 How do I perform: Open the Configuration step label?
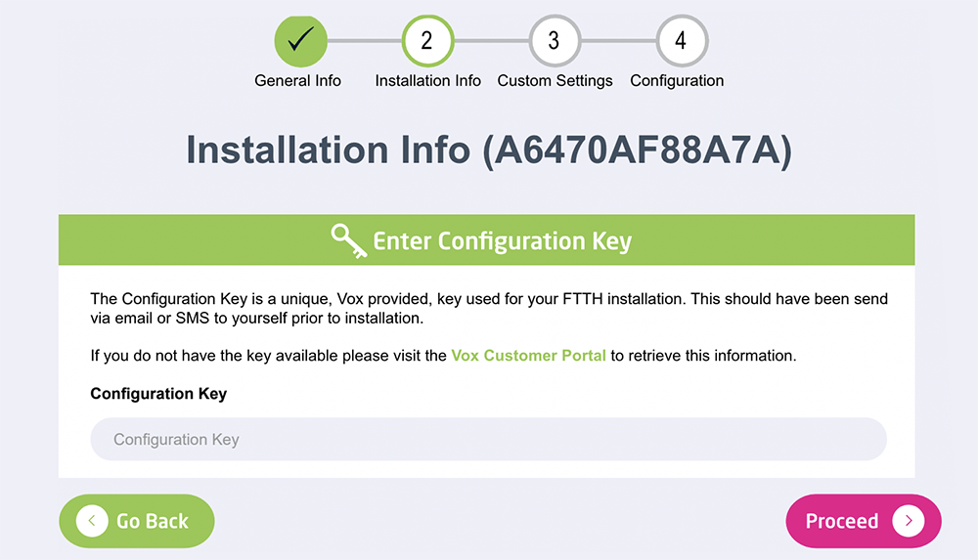pos(677,81)
